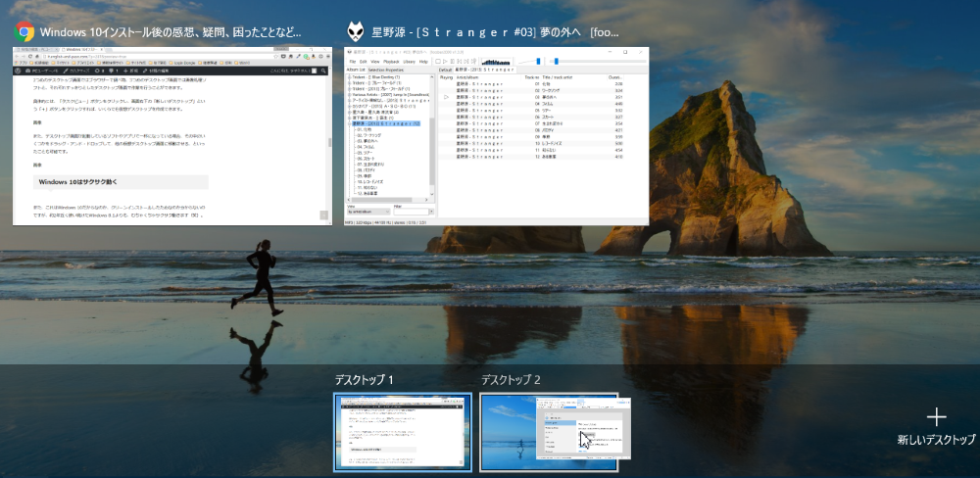This screenshot has height=478, width=980.
Task: Click the Chrome icon beside the window title
Action: 24,31
